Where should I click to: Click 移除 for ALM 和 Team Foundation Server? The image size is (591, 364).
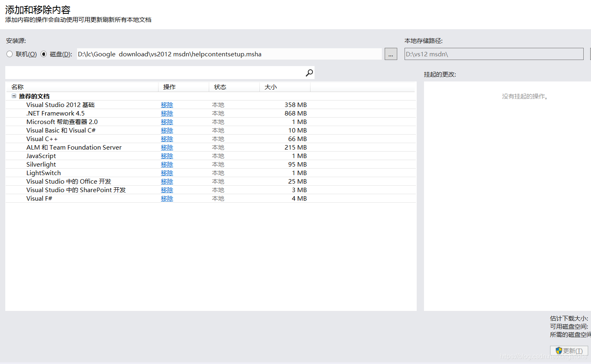click(x=167, y=148)
